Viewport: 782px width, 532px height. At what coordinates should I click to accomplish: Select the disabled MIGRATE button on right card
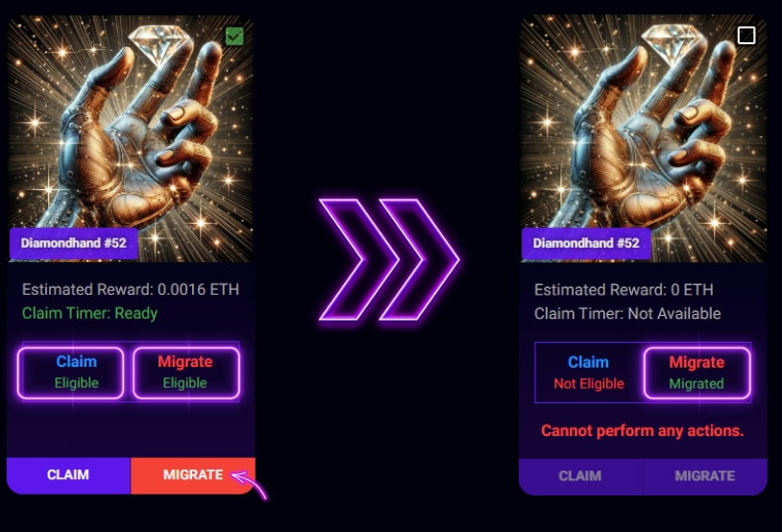click(x=705, y=476)
